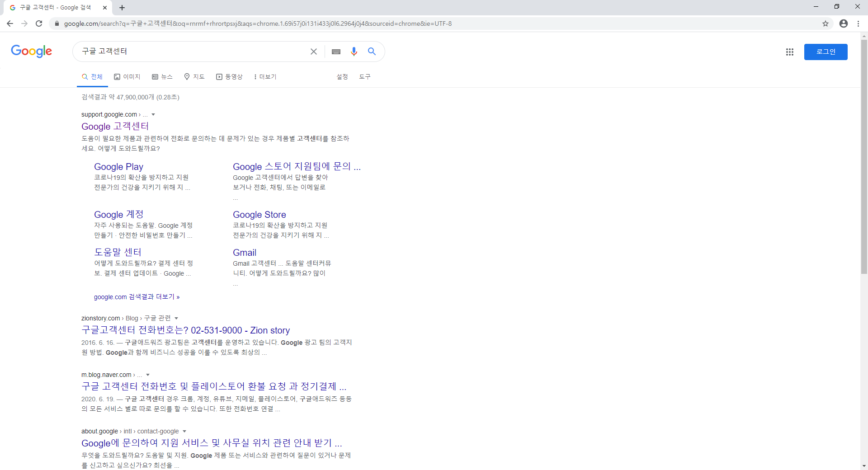
Task: Click the lock icon in address bar
Action: coord(57,23)
